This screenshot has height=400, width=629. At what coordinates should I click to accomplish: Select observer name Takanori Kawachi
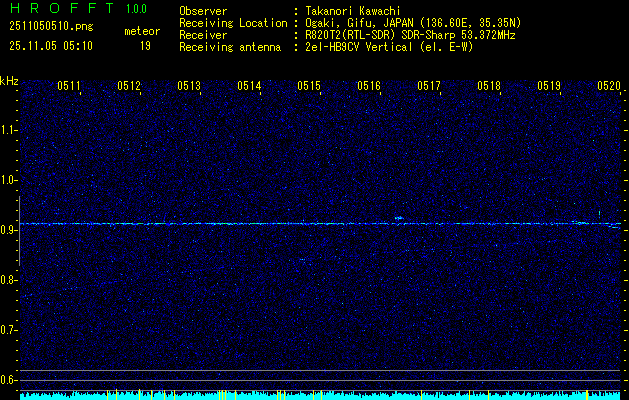pyautogui.click(x=353, y=11)
